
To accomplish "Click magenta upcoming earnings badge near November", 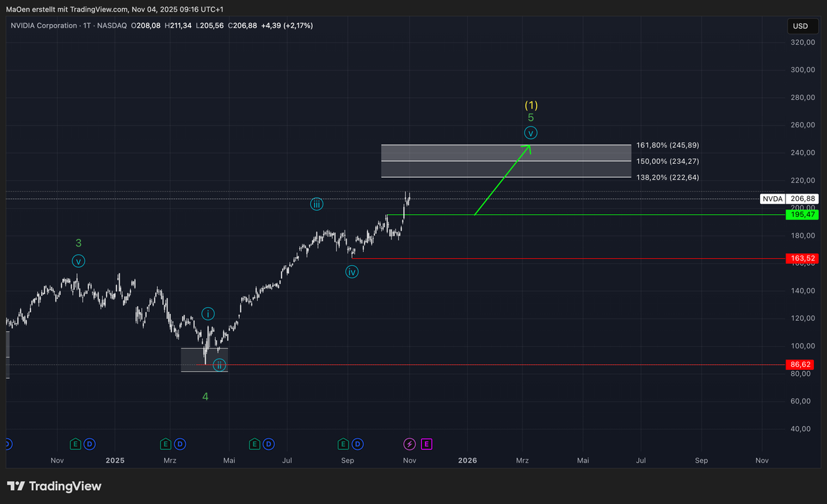I will [x=427, y=444].
